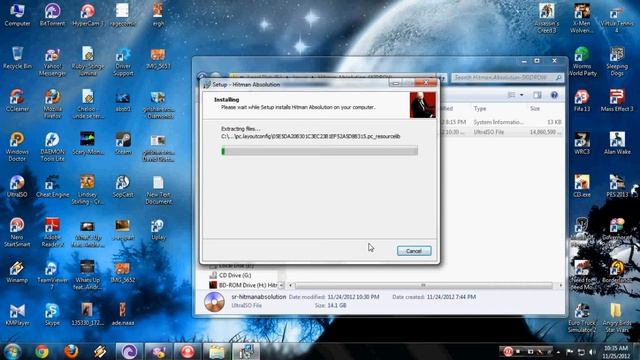
Task: Select CD Drive (G:) in navigation pane
Action: pyautogui.click(x=235, y=276)
